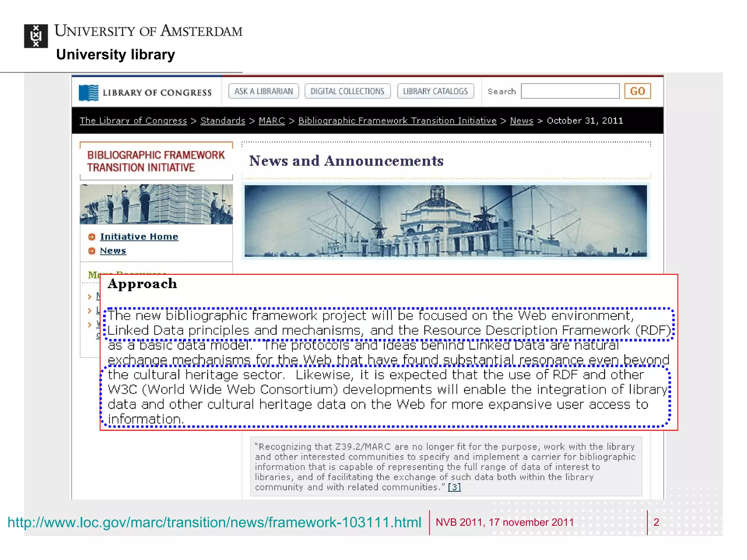The width and height of the screenshot is (747, 560).
Task: Click the University of Amsterdam crest logo
Action: (x=36, y=36)
